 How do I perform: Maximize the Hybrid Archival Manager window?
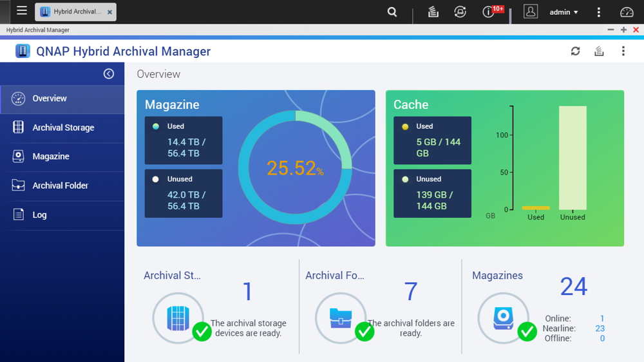coord(623,30)
